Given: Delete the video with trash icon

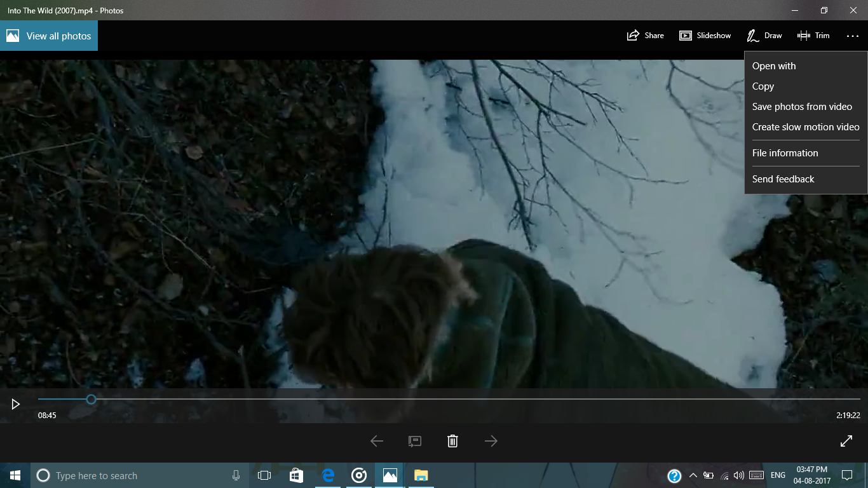Looking at the screenshot, I should point(452,441).
